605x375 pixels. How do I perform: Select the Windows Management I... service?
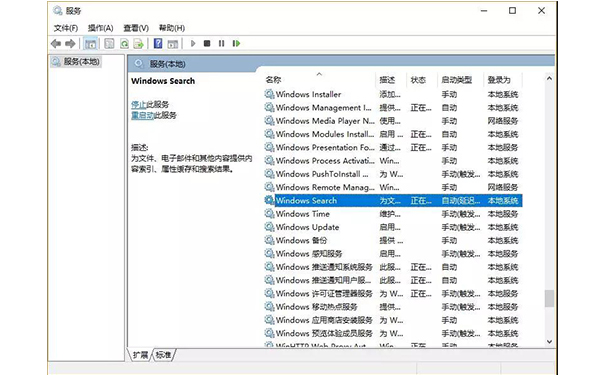coord(323,108)
